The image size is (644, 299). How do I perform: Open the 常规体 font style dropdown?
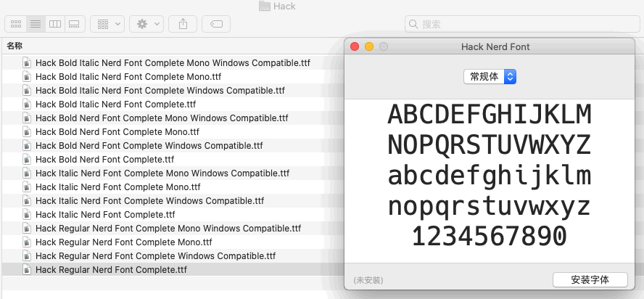coord(490,76)
